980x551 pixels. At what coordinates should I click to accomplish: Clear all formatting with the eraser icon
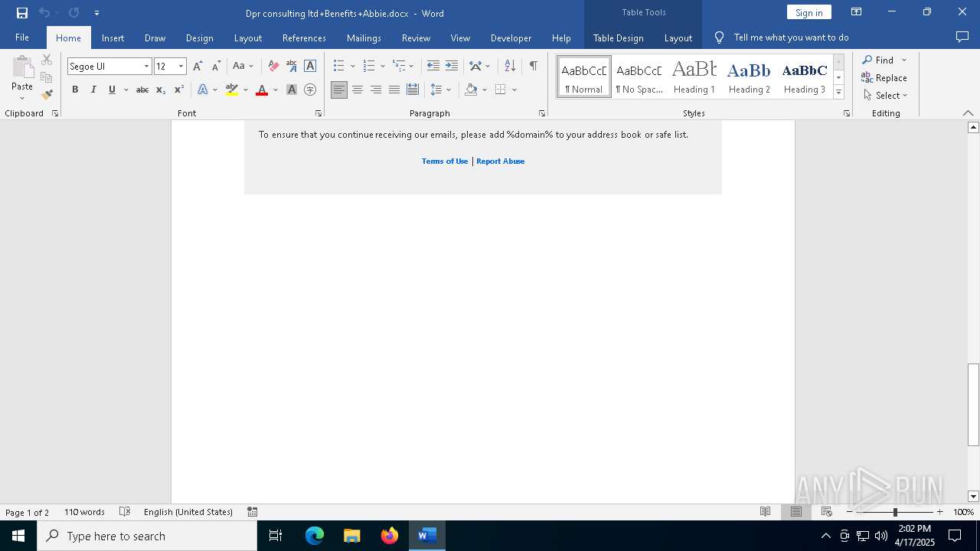(x=273, y=66)
